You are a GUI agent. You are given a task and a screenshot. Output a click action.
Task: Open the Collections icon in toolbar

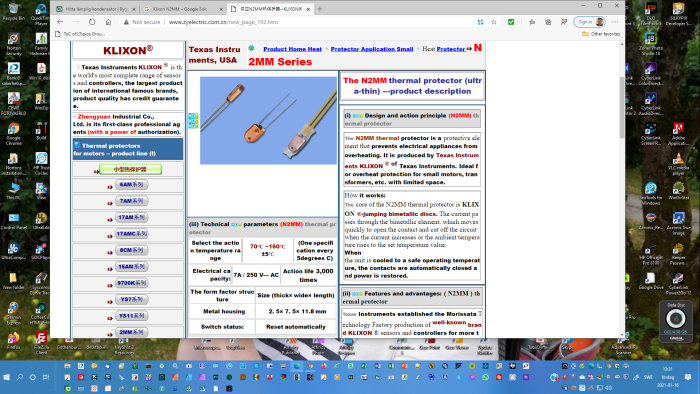548,22
